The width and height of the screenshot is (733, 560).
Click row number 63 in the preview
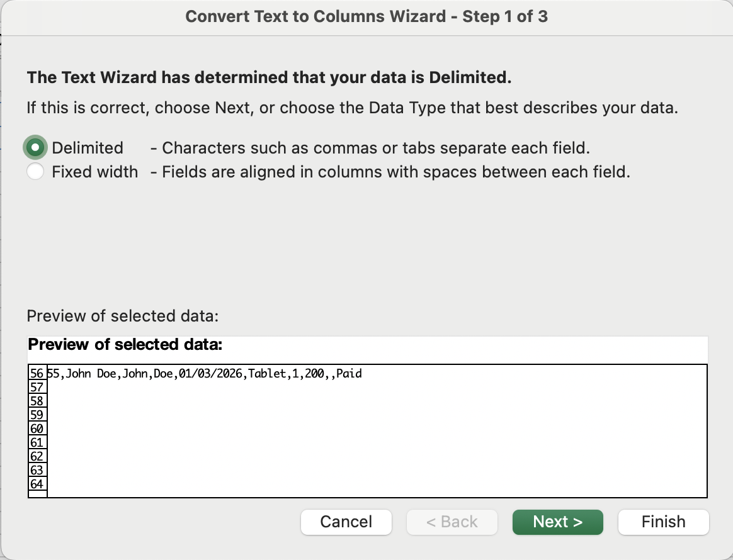(37, 471)
